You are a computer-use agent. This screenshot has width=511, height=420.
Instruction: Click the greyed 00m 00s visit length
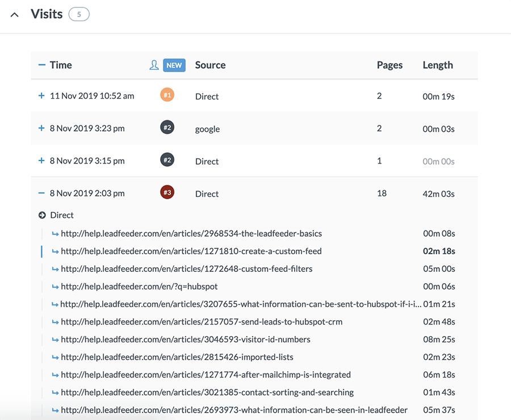click(x=438, y=161)
